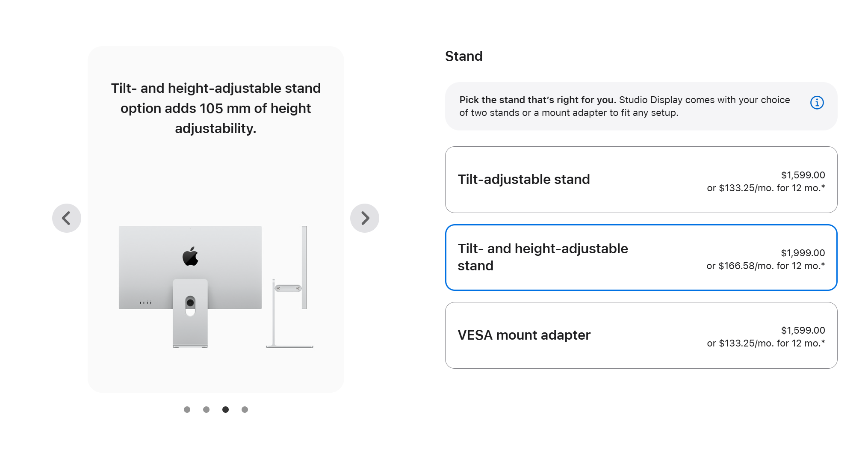Go to the previous gallery slide

point(66,218)
